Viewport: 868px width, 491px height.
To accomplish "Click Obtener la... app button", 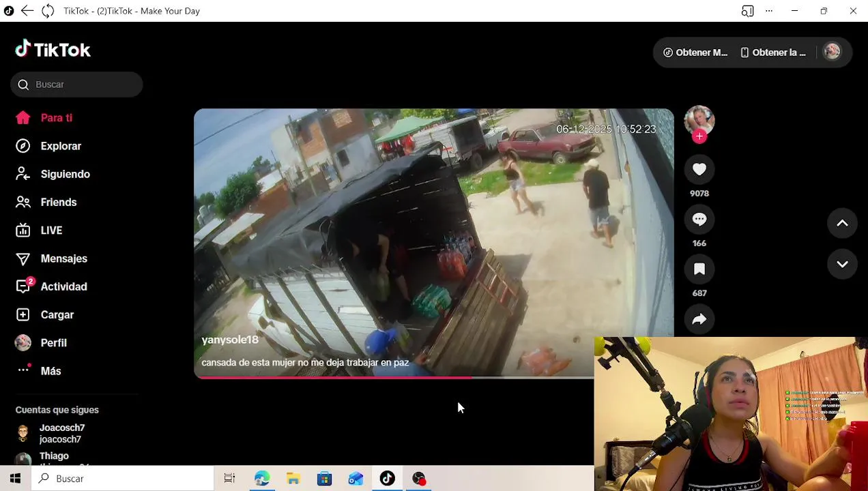I will tap(773, 53).
